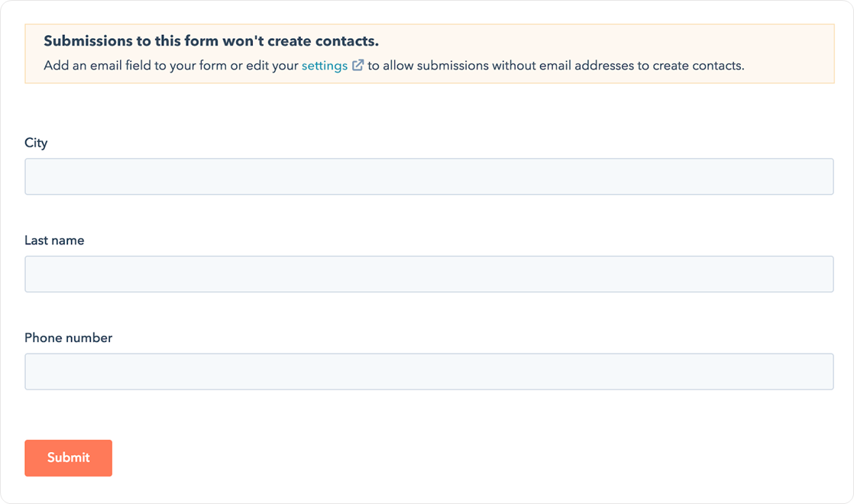Focus the City input field
The height and width of the screenshot is (504, 854).
click(x=429, y=176)
